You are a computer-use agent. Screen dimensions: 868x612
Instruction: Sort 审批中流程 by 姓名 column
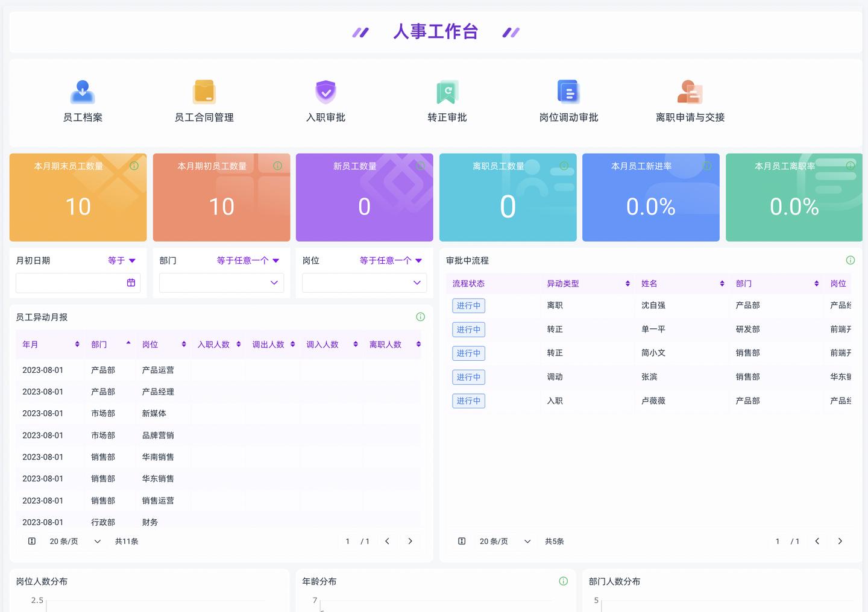coord(722,284)
